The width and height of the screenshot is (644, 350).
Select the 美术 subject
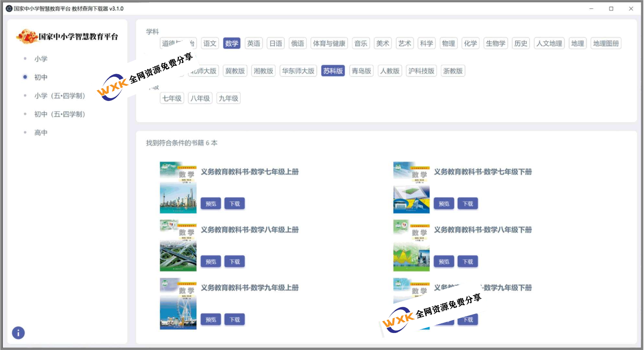383,43
